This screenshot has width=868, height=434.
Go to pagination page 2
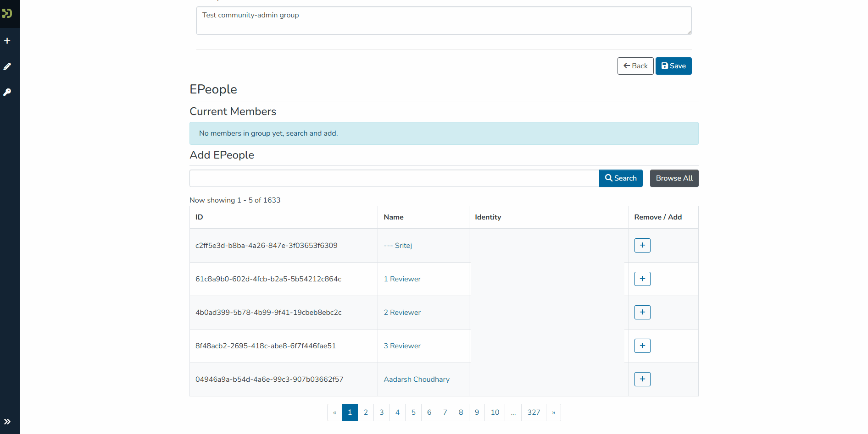tap(366, 412)
